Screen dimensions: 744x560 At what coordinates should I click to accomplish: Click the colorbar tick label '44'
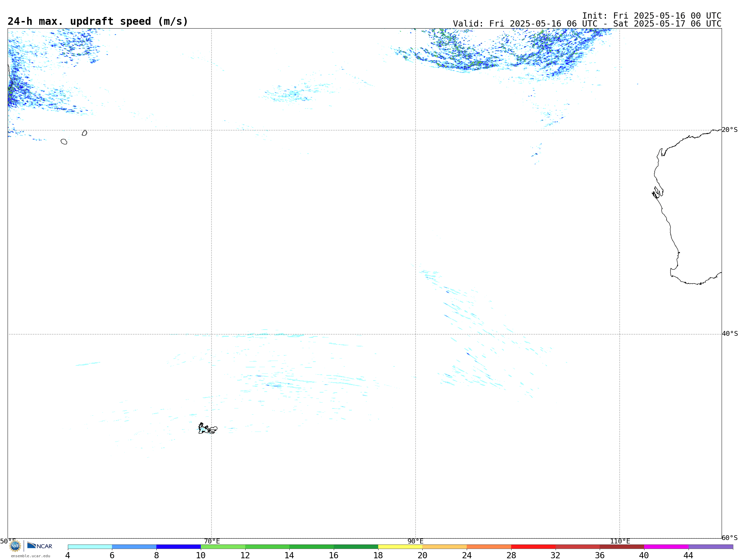688,556
